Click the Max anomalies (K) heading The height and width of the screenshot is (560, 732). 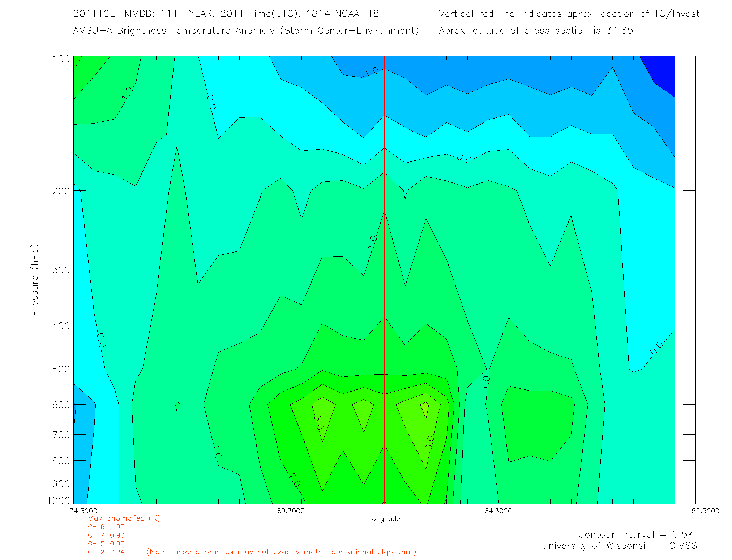point(124,518)
